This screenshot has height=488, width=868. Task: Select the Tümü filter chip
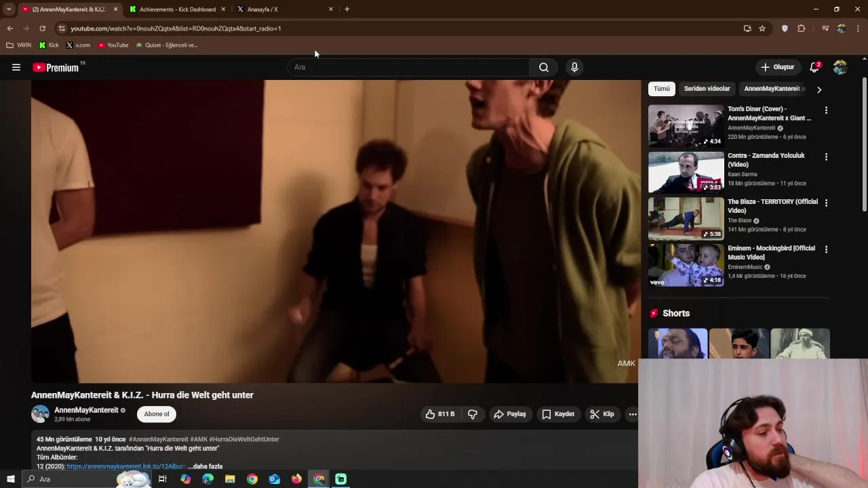661,89
